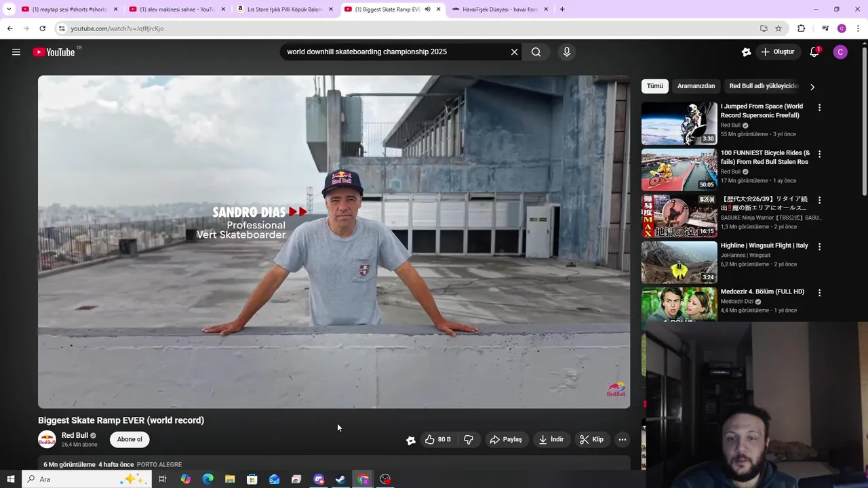Download the video with İndir
Image resolution: width=868 pixels, height=488 pixels.
coord(551,440)
